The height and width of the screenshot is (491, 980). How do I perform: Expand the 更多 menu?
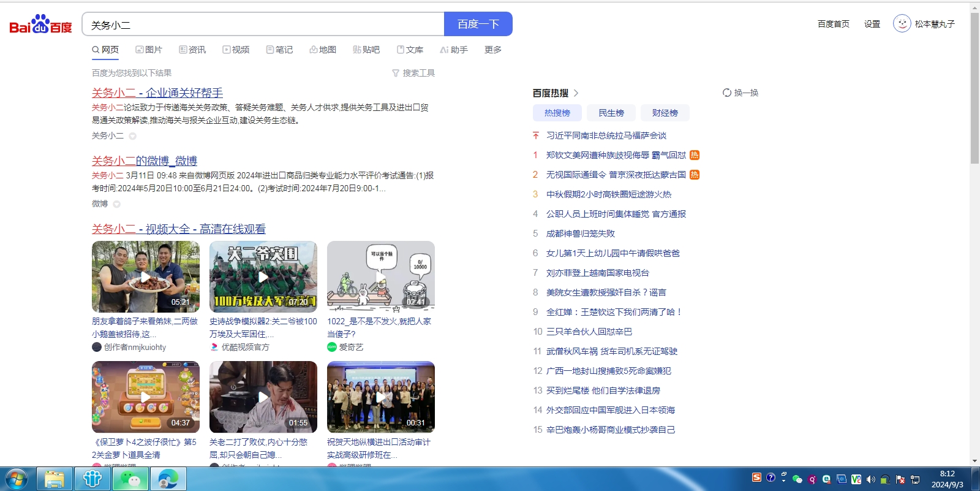(x=493, y=50)
